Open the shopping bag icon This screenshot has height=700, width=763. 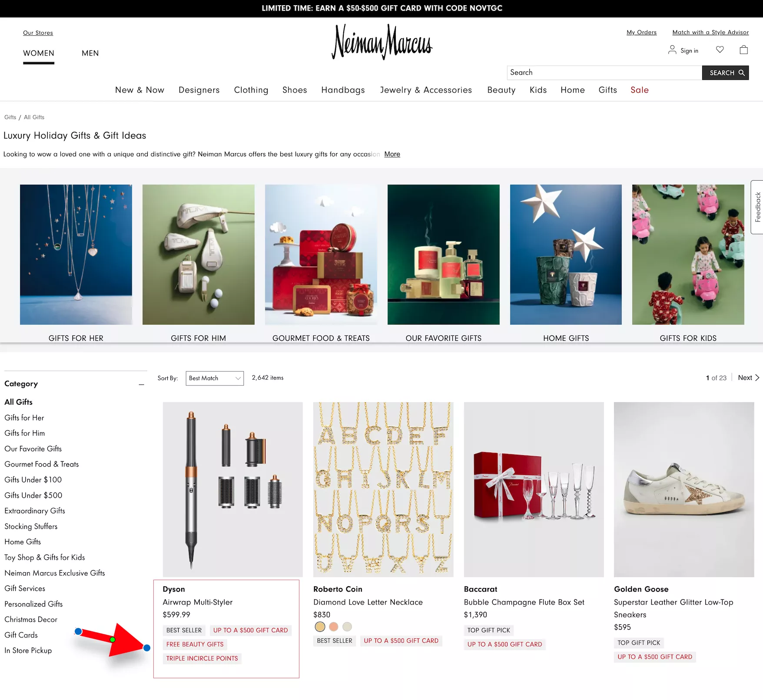tap(743, 50)
